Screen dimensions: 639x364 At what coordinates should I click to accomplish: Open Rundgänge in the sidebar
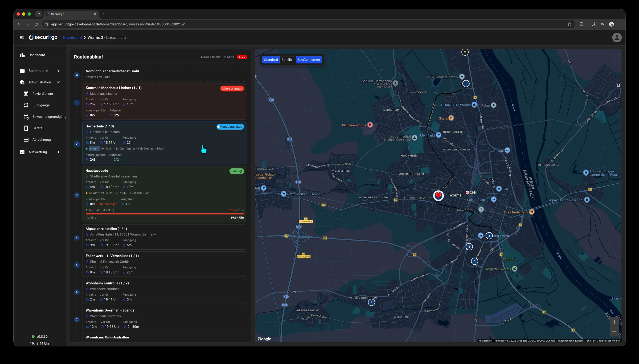41,105
